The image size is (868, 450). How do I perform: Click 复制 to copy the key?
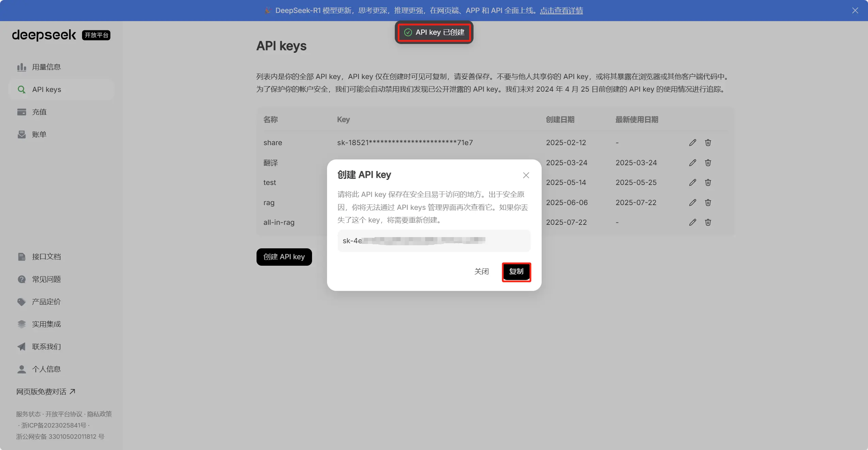coord(516,271)
